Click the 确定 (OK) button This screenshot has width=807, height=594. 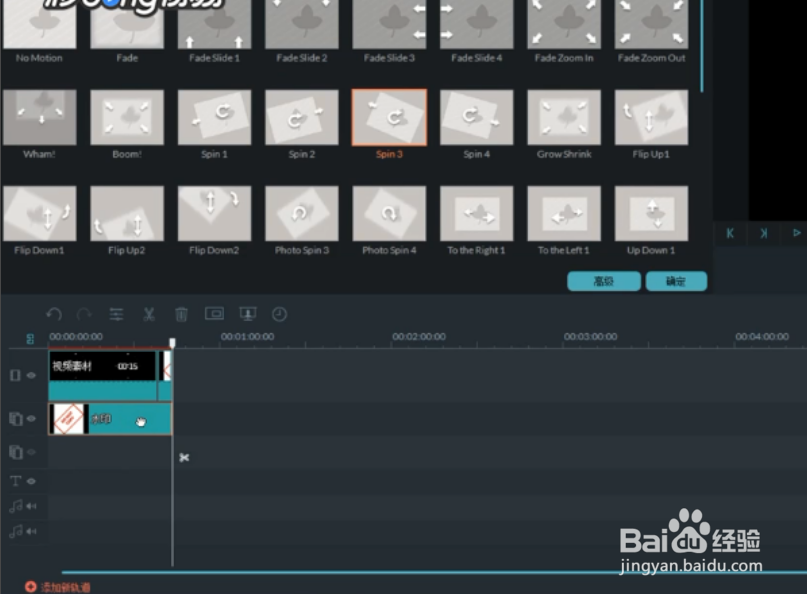point(676,281)
